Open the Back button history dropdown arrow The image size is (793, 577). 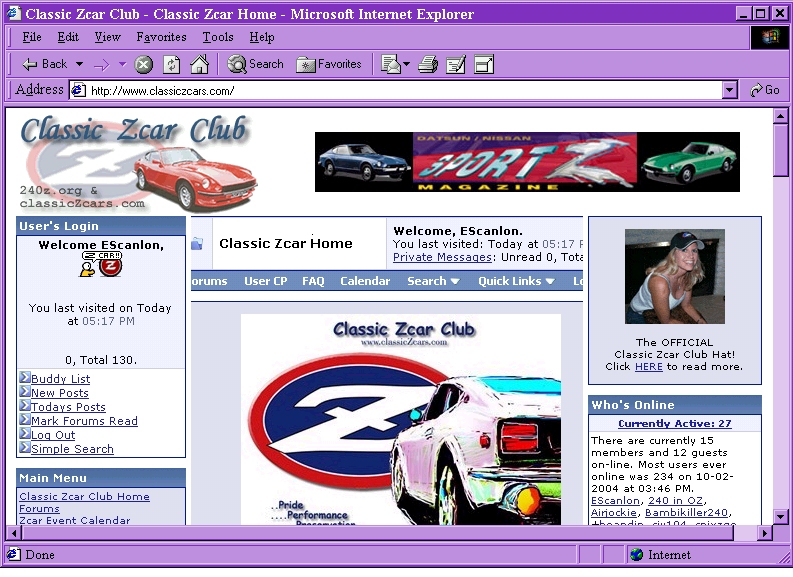click(79, 64)
